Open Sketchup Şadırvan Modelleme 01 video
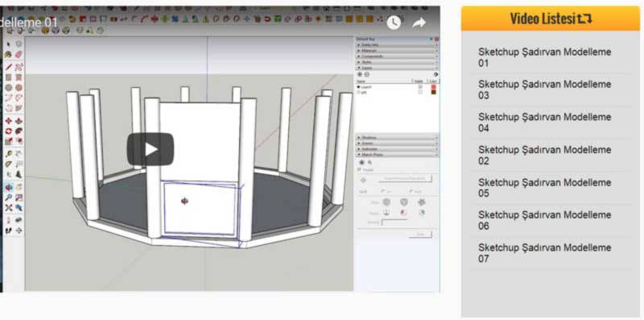The height and width of the screenshot is (320, 644). (545, 57)
